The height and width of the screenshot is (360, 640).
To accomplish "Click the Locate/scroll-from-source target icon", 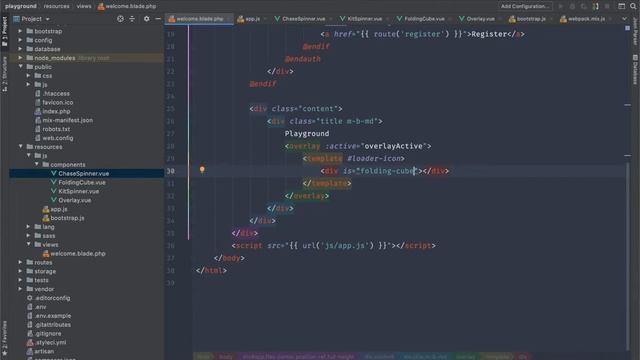I will 120,19.
